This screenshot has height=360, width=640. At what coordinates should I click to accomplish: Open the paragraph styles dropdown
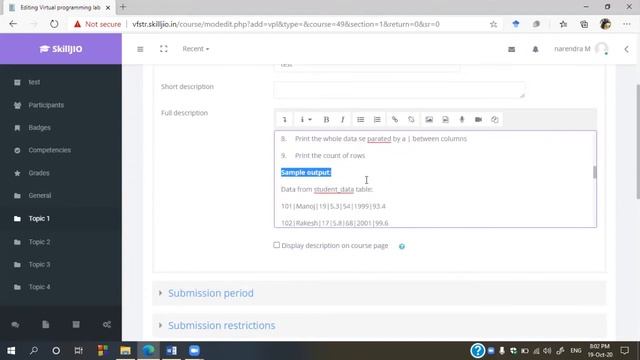coord(305,120)
